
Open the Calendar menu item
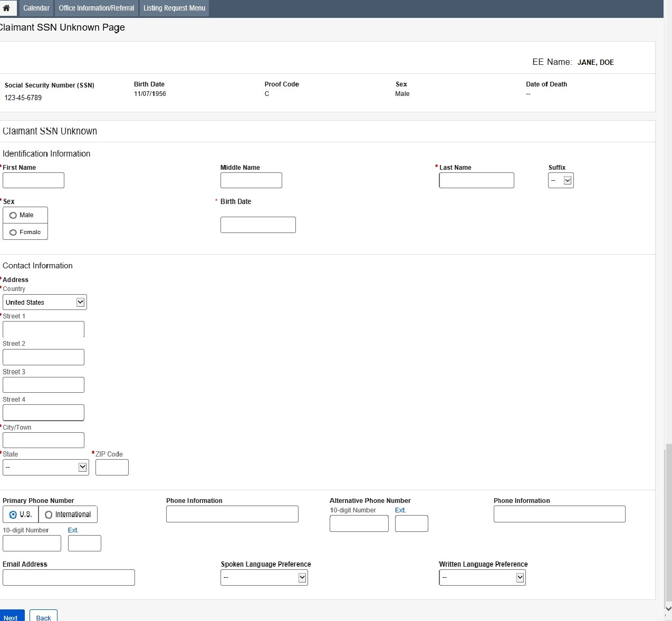tap(36, 8)
